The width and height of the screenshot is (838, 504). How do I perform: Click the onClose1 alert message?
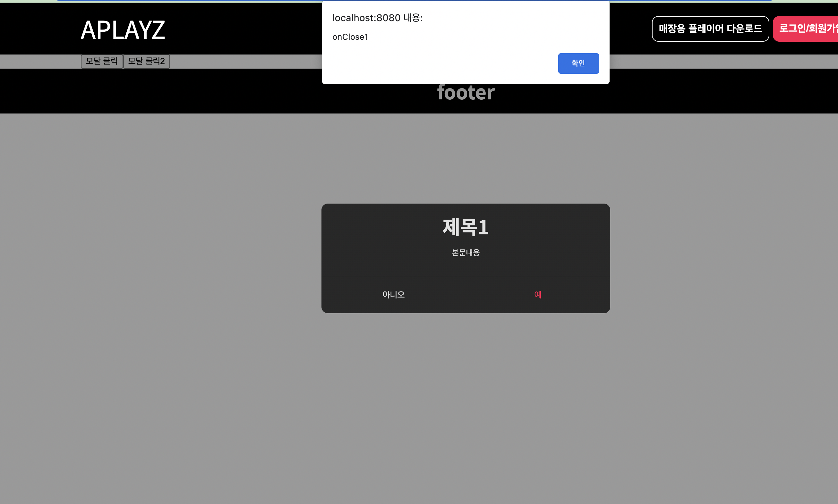pos(350,37)
